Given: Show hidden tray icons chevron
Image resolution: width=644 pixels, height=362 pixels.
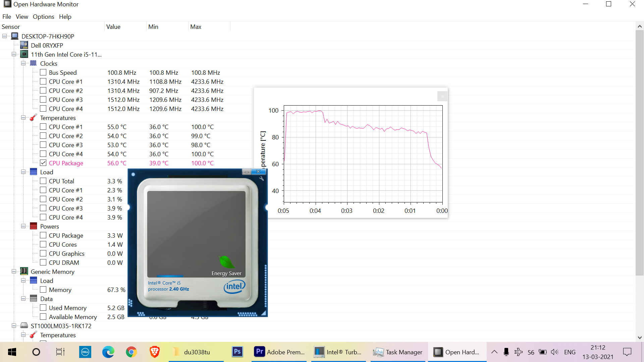Looking at the screenshot, I should 494,352.
